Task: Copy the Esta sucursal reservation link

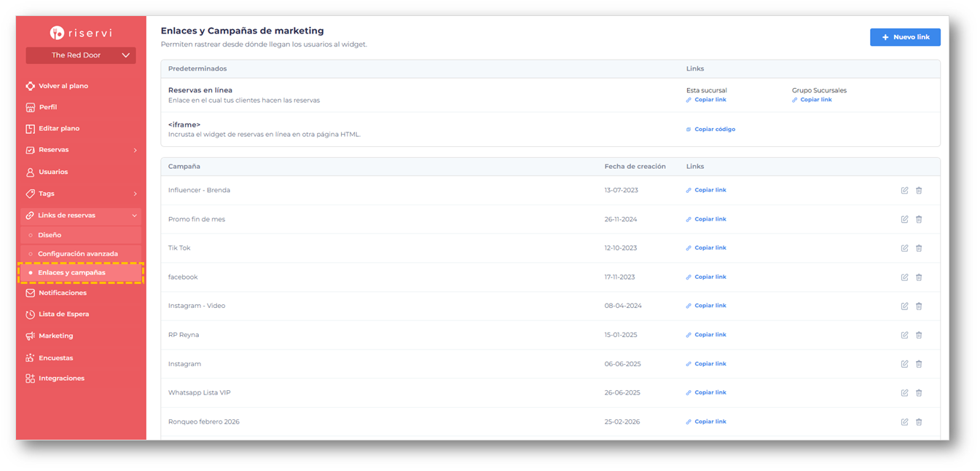Action: tap(706, 100)
